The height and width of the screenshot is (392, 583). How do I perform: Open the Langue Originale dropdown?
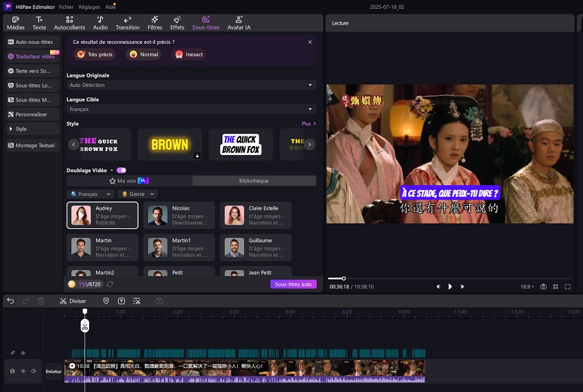coord(191,85)
